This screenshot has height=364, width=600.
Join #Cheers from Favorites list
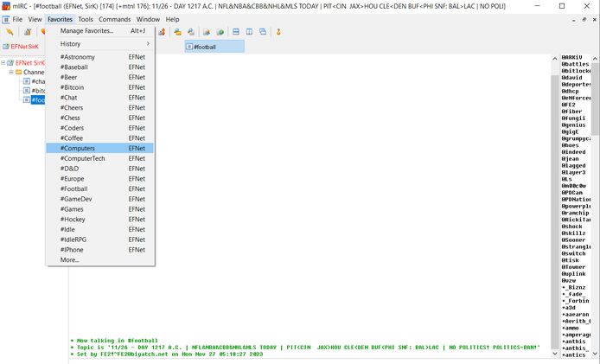pos(100,107)
